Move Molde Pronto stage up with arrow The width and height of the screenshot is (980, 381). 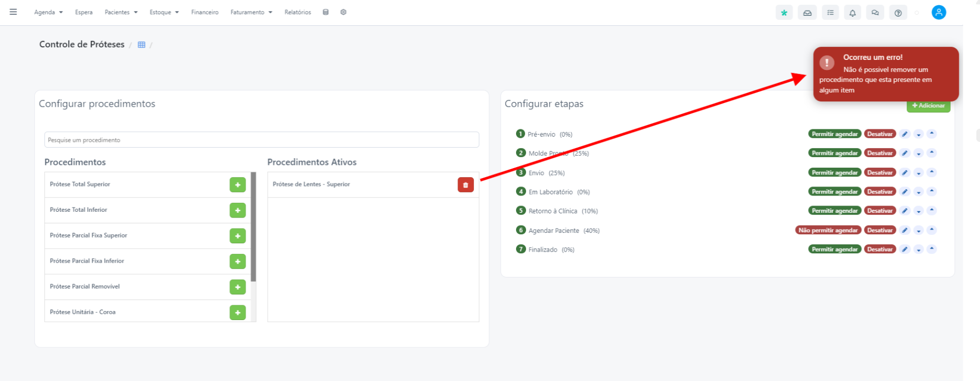[x=932, y=153]
